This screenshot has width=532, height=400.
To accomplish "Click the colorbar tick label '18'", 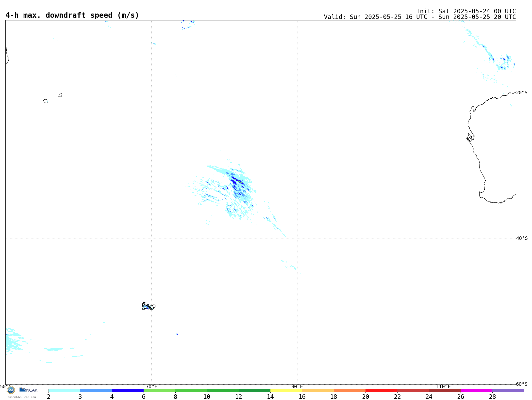I will tap(334, 397).
